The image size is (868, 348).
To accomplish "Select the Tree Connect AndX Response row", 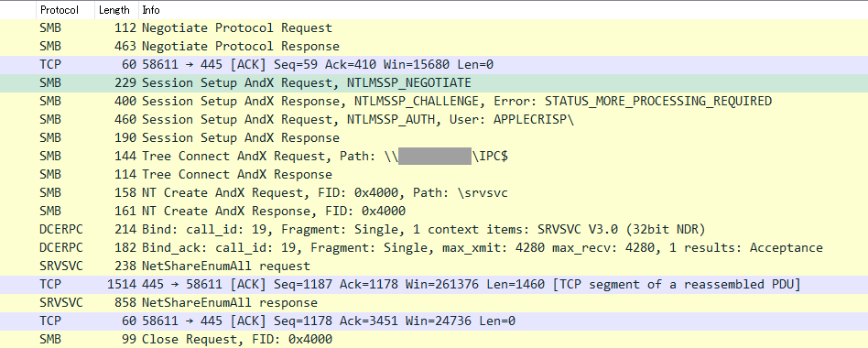I will [434, 174].
